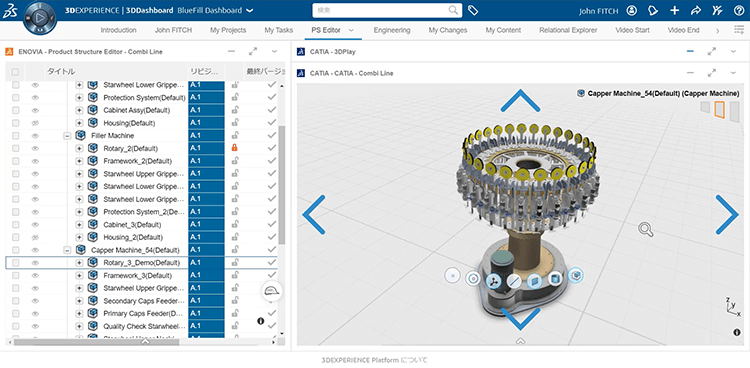Expand the Primary Caps Feeder node
The width and height of the screenshot is (750, 368).
pyautogui.click(x=79, y=313)
